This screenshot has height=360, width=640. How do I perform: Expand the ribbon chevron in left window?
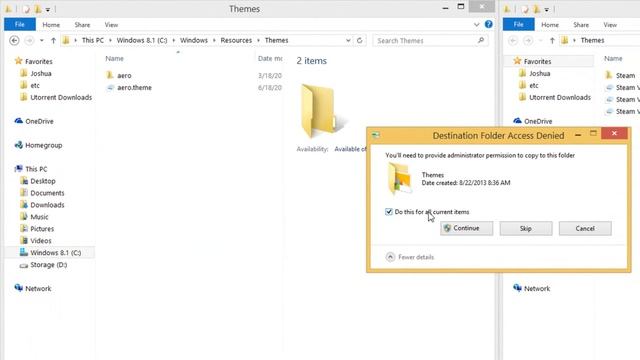click(476, 24)
